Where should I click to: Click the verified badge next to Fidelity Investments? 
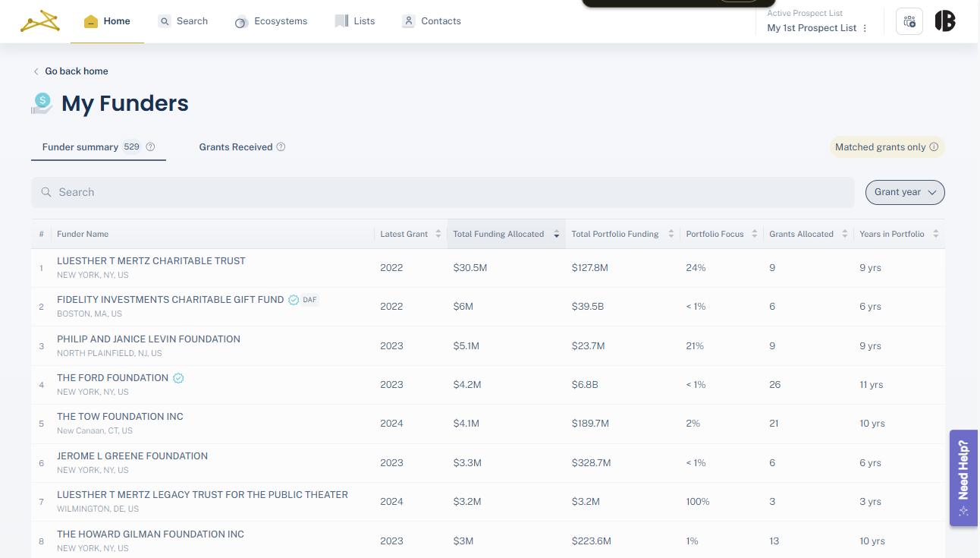pyautogui.click(x=294, y=300)
